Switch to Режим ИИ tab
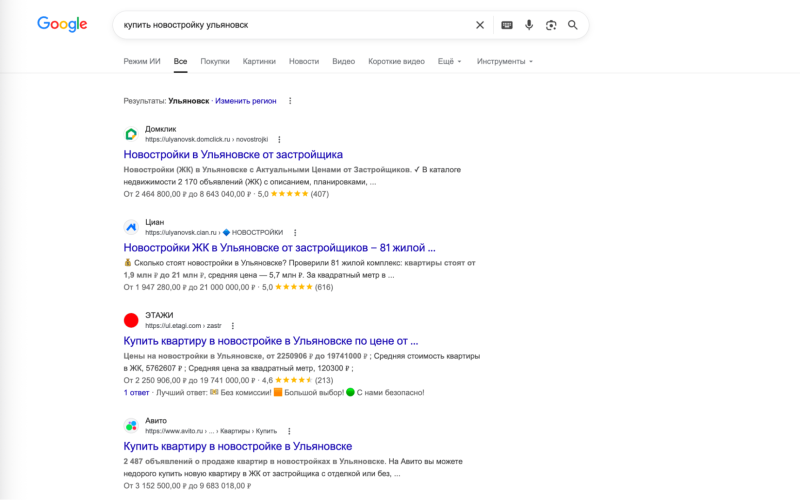 coord(142,61)
